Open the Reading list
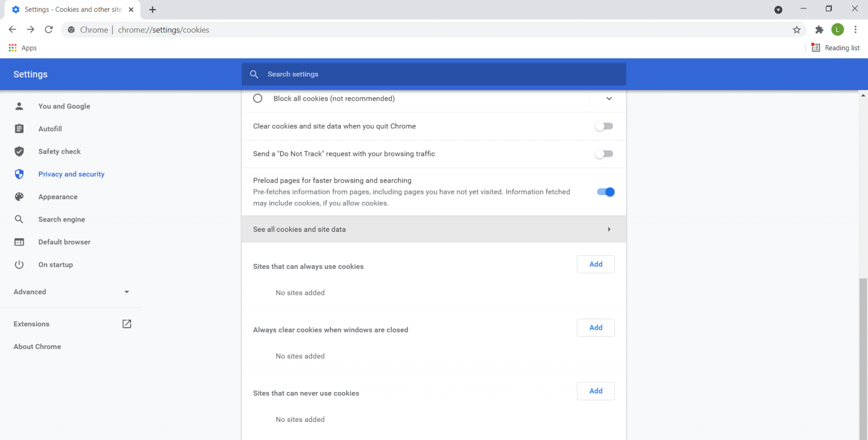Screen dimensions: 868x440 click(835, 48)
